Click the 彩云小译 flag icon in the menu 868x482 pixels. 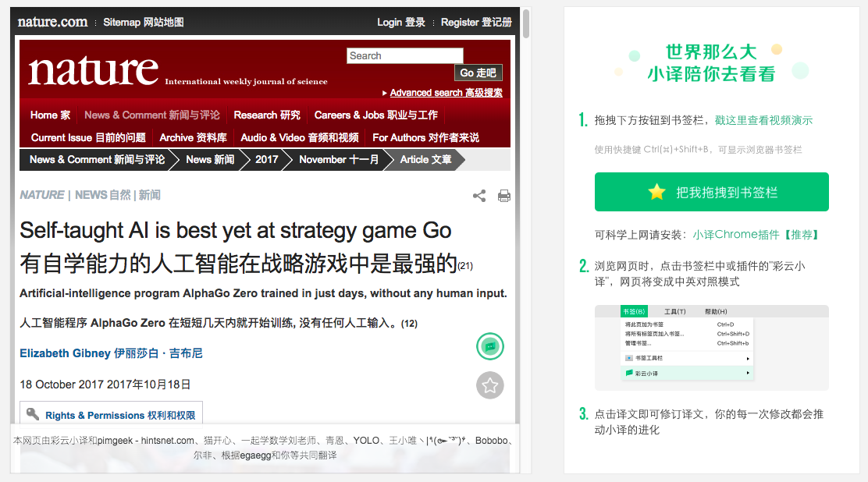pos(629,373)
